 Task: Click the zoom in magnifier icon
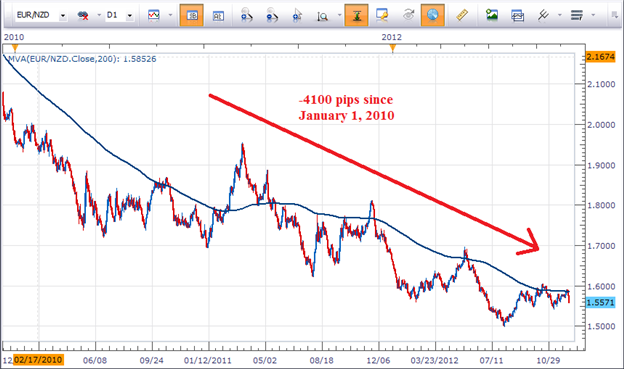(247, 16)
